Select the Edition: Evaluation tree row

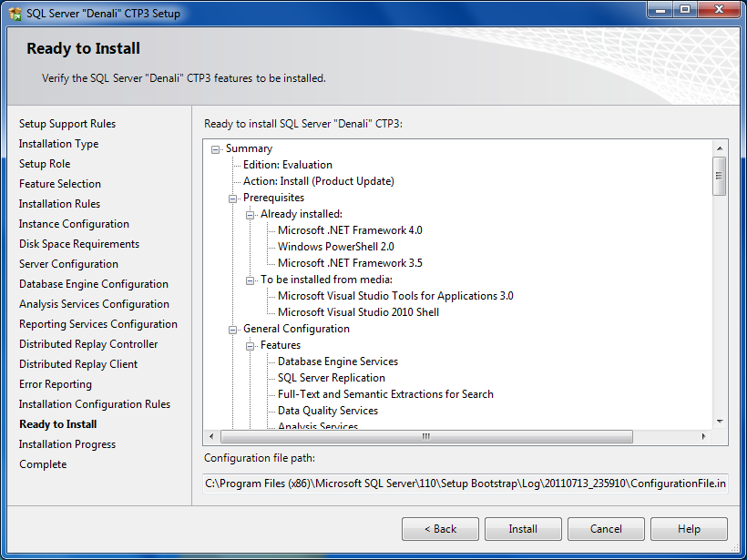tap(288, 165)
